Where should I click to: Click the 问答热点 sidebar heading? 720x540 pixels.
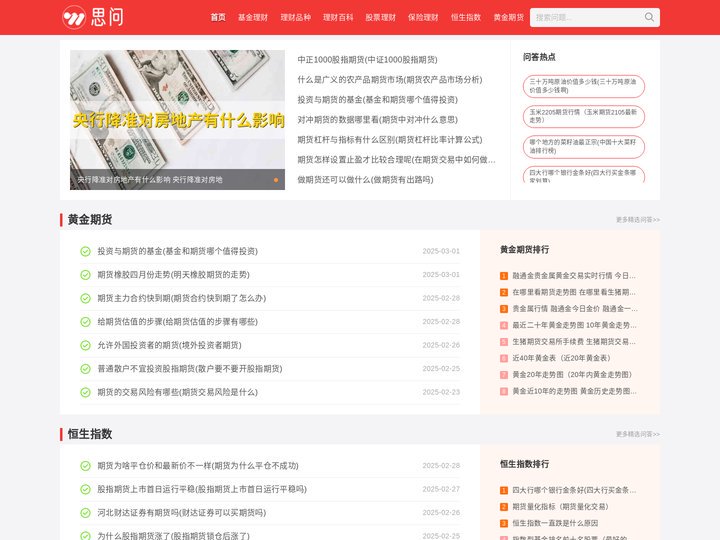(539, 57)
